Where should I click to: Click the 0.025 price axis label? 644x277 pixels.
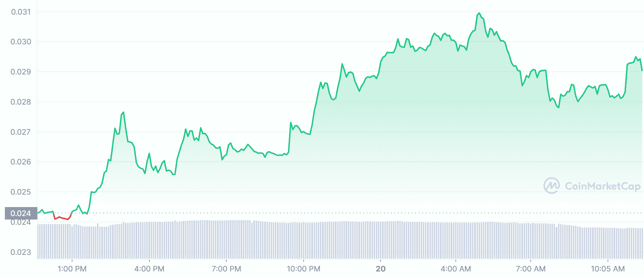click(x=21, y=192)
